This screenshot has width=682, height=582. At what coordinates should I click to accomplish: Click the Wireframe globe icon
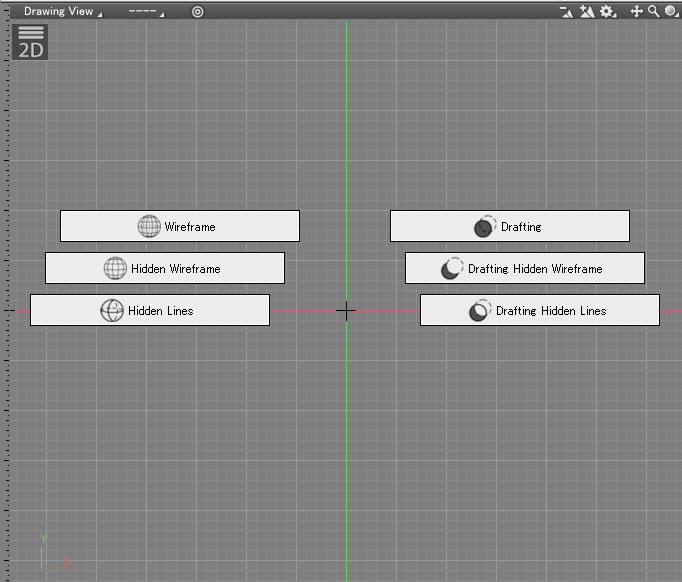pyautogui.click(x=149, y=226)
